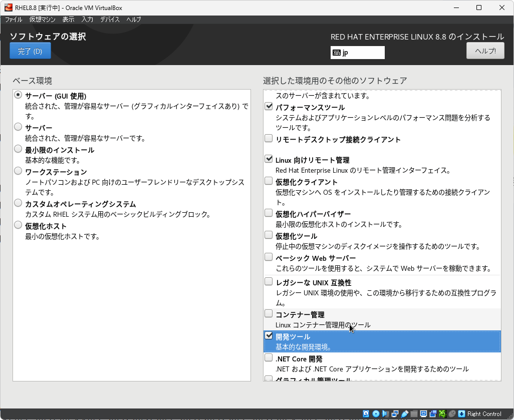Check the ベーシック Web サーバー checkbox

pos(269,257)
